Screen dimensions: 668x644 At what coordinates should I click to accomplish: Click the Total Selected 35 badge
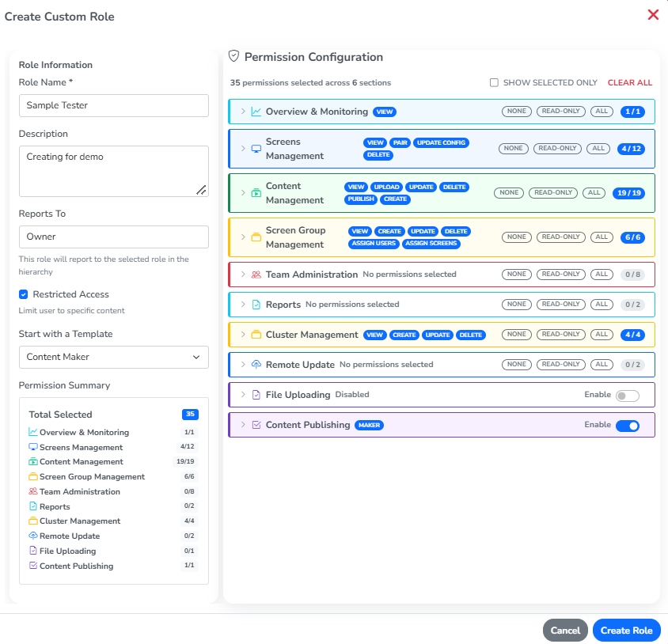[190, 414]
